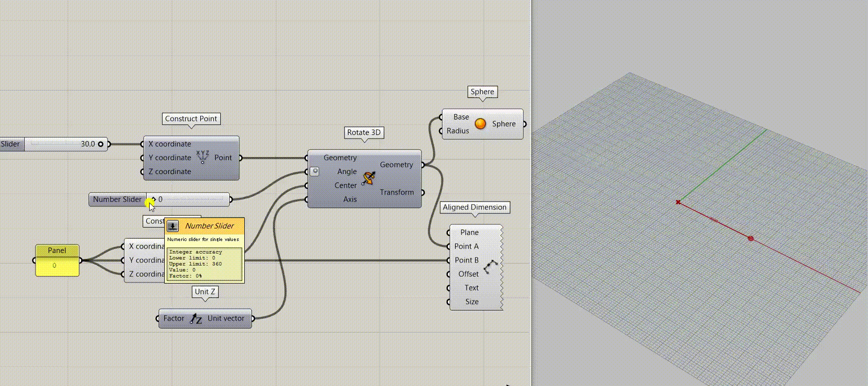Click Z coordinate input next to the Panel
This screenshot has width=868, height=386.
(147, 274)
